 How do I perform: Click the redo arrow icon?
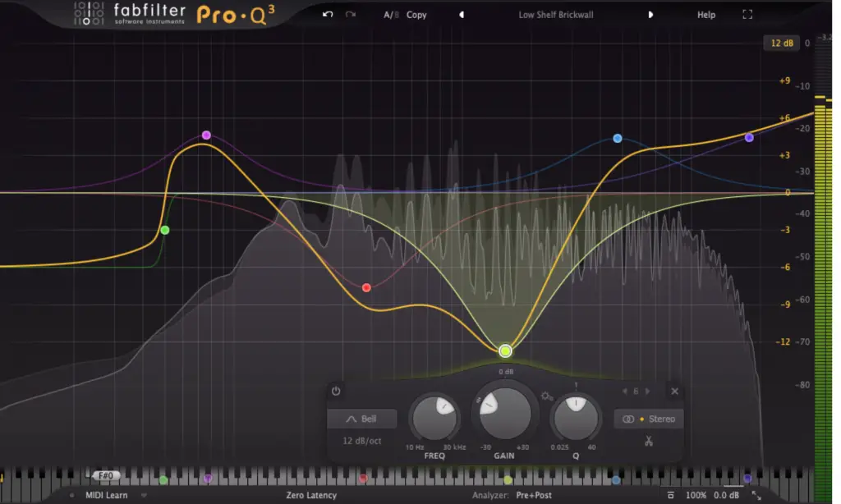tap(350, 15)
